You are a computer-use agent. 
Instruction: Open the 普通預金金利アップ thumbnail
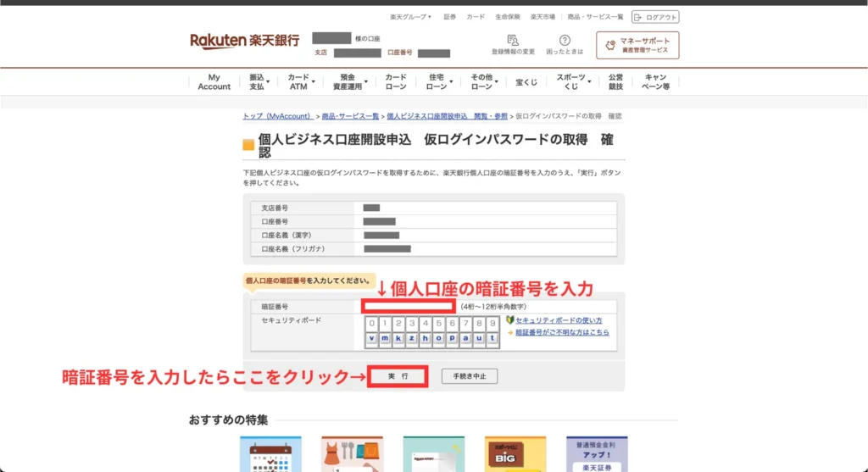(597, 454)
